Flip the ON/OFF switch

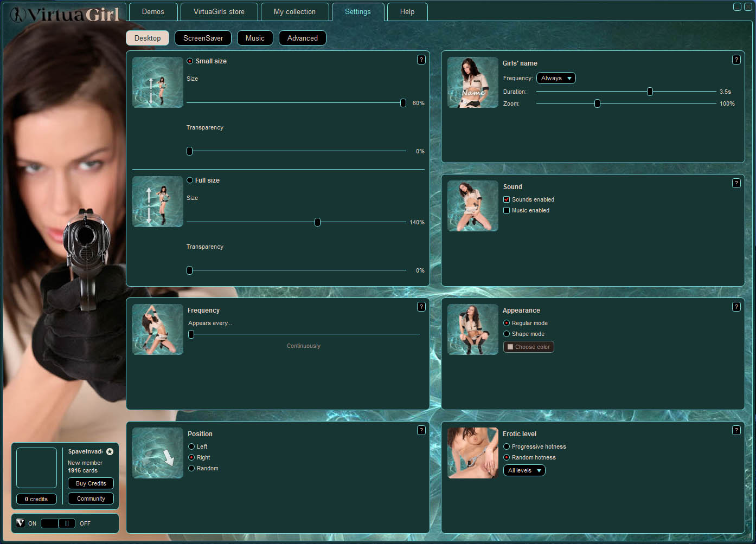58,523
